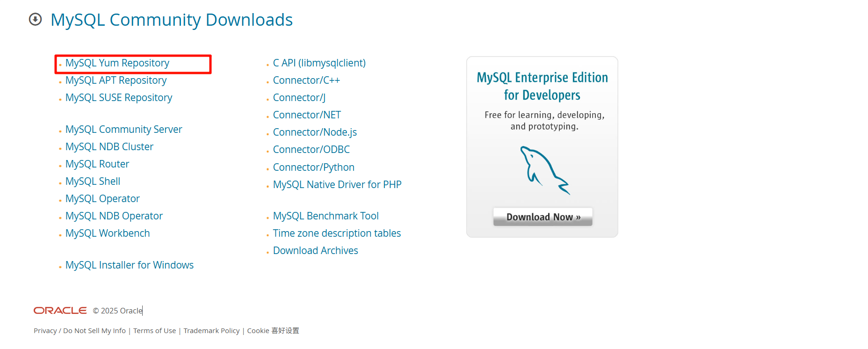The width and height of the screenshot is (868, 349).
Task: Click the MySQL dolphin logo
Action: (x=544, y=170)
